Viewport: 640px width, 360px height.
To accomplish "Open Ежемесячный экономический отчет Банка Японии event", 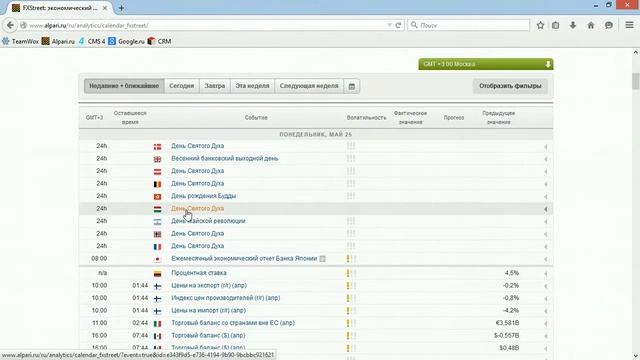I will click(x=244, y=258).
